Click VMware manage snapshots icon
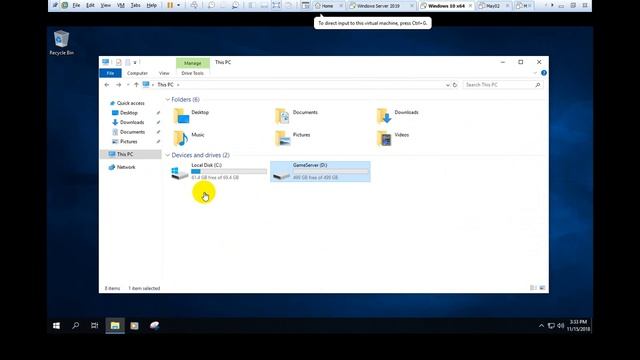This screenshot has width=640, height=360. 236,5
